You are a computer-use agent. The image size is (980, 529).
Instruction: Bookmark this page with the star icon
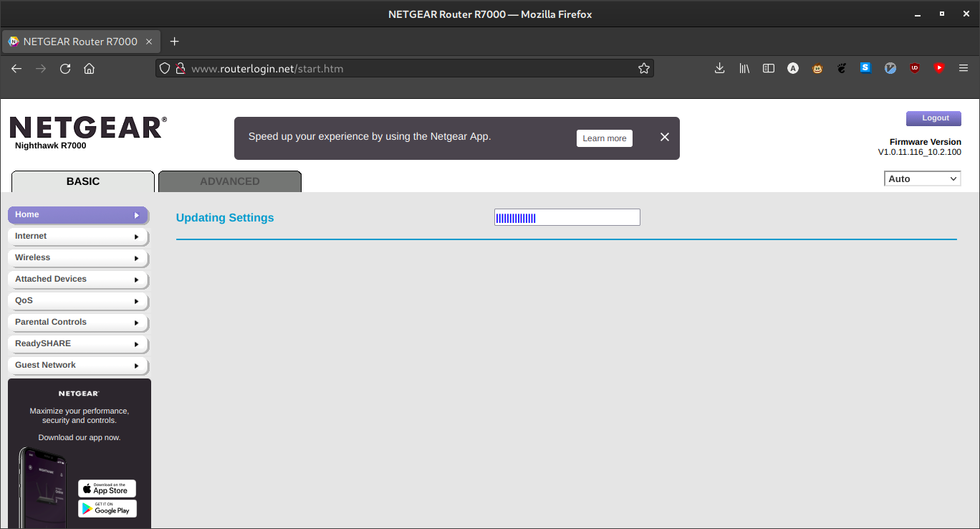click(643, 68)
